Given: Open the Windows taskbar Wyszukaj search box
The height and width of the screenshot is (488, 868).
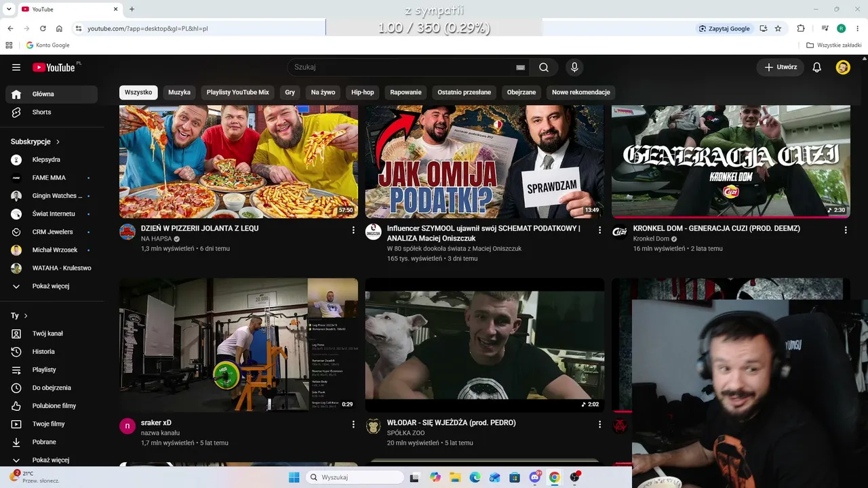Looking at the screenshot, I should point(353,477).
